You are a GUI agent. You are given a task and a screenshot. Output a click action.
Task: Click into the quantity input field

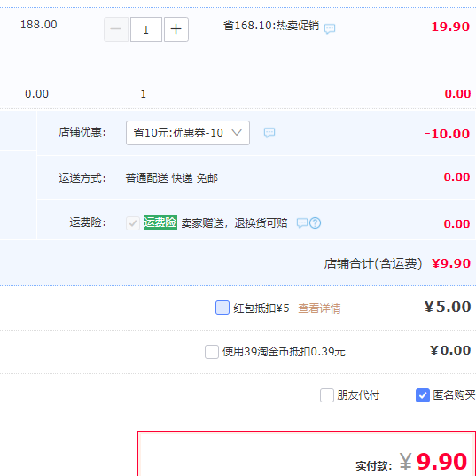pos(146,29)
